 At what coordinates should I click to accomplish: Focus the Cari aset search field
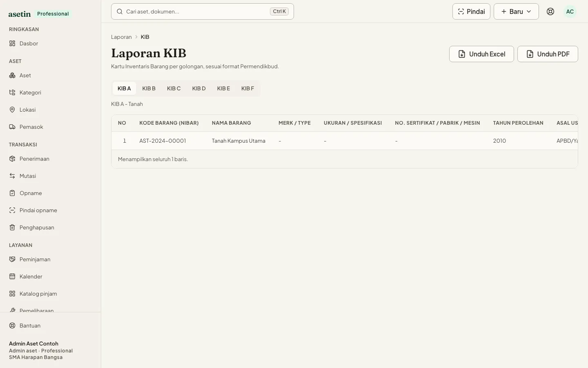point(203,11)
